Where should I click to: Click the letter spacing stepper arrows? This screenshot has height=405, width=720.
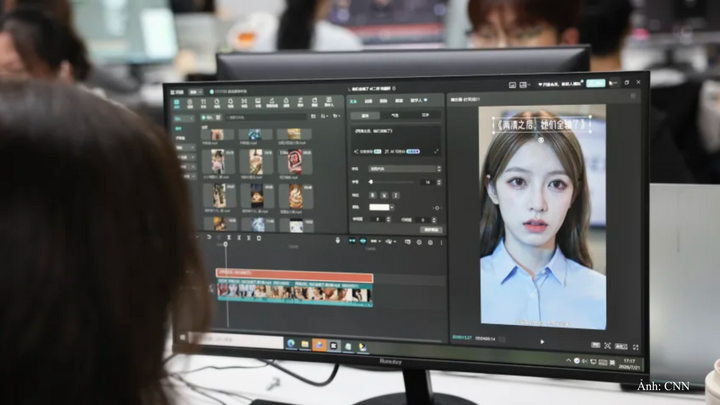click(x=388, y=219)
